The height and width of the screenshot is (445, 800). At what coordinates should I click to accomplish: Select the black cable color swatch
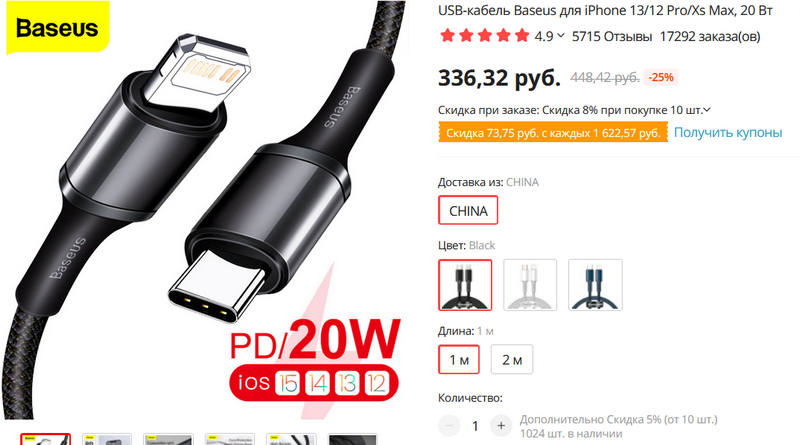[x=465, y=285]
